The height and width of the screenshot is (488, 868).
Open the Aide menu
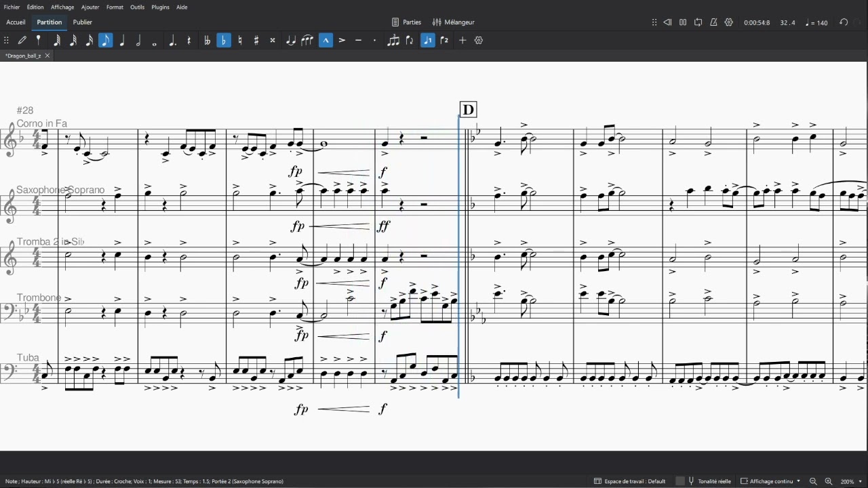pyautogui.click(x=182, y=7)
